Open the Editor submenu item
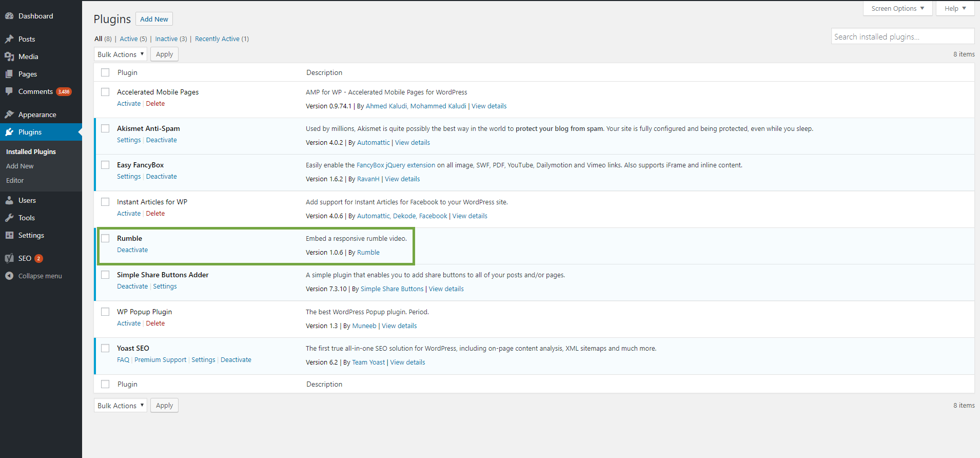Screen dimensions: 980x458 [x=15, y=180]
